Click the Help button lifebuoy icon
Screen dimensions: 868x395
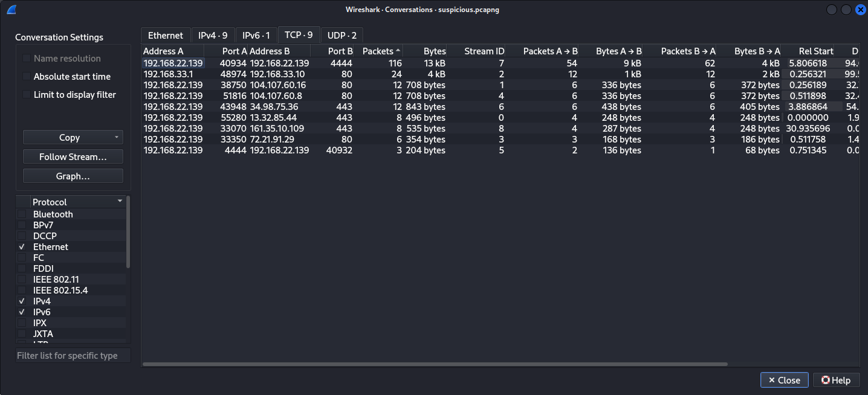825,380
